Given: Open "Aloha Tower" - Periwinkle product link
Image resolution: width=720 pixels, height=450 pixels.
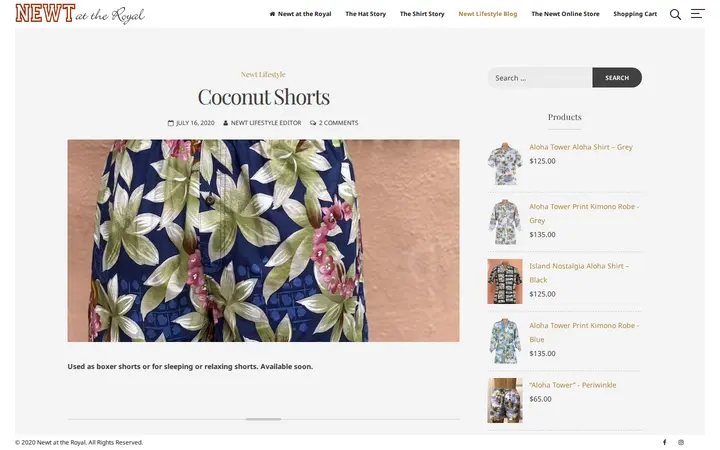Looking at the screenshot, I should point(573,385).
